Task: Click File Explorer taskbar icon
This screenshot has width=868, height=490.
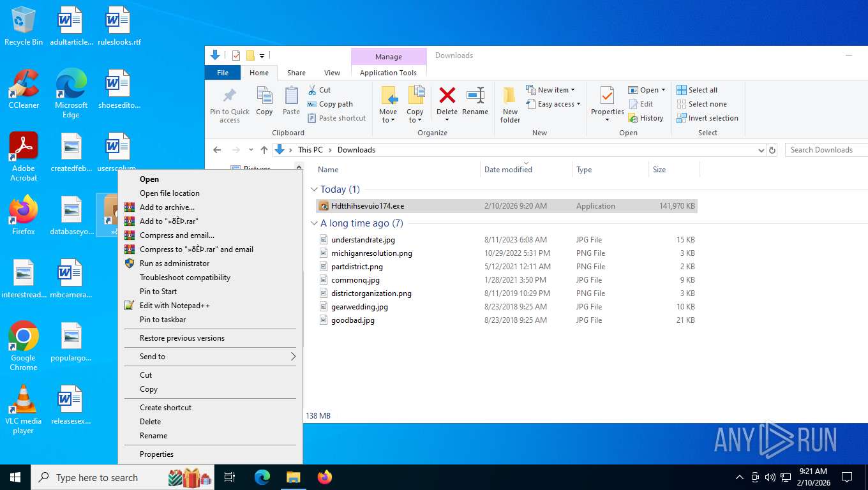Action: point(293,477)
